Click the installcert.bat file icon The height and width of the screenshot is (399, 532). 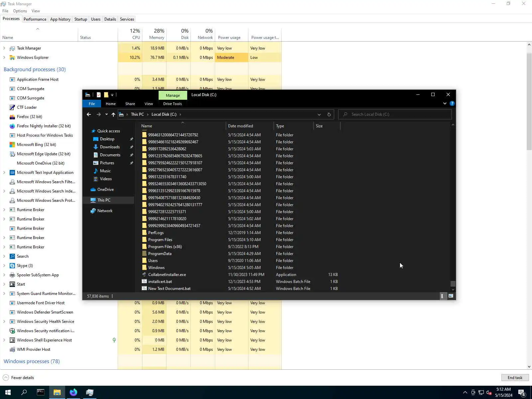144,282
